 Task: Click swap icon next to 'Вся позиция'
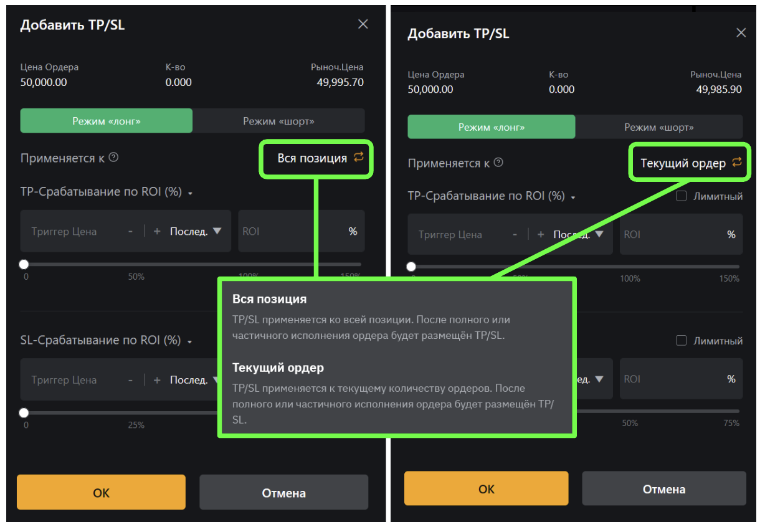tap(359, 157)
